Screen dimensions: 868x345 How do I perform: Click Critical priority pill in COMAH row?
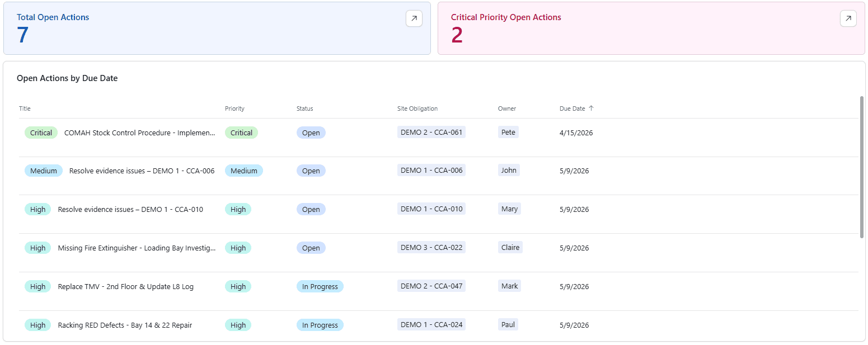click(x=241, y=133)
